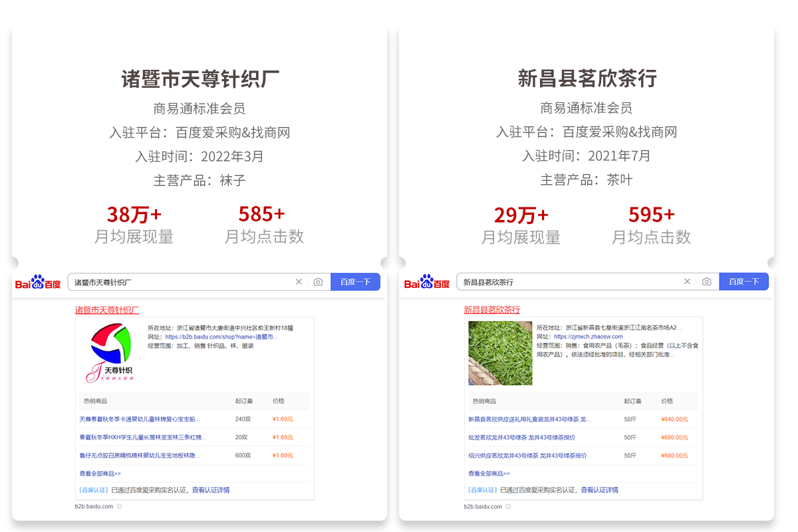Click 入驻时间：2021年7月 text
Screen dimensions: 798x532
[587, 156]
